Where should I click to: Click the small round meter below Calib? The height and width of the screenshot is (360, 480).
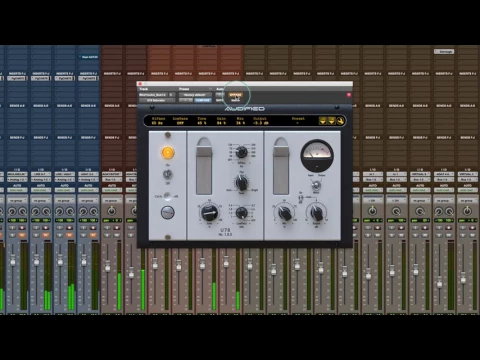tap(168, 212)
